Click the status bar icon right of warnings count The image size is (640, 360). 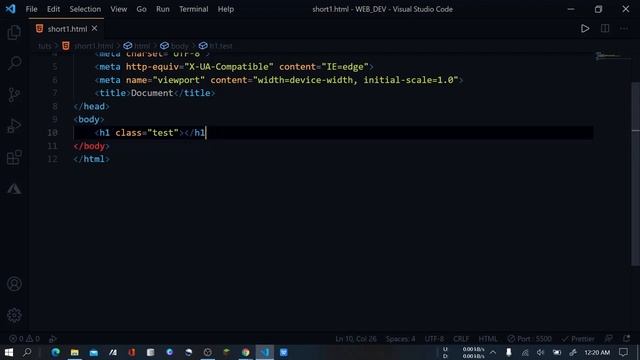pos(53,339)
